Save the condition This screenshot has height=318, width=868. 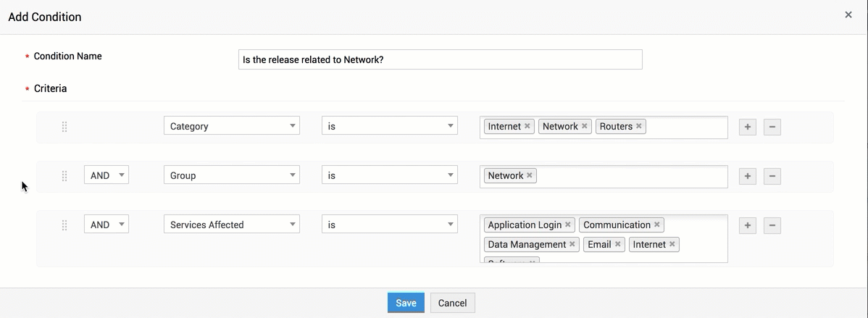pyautogui.click(x=406, y=303)
